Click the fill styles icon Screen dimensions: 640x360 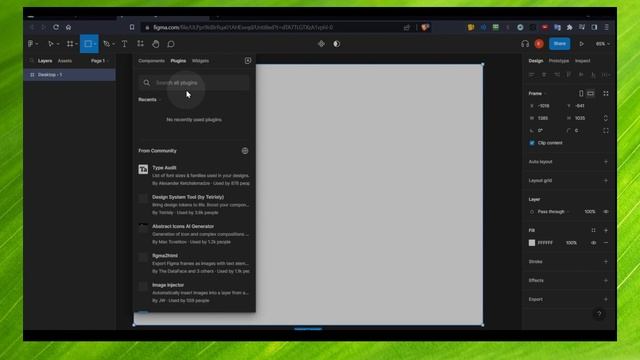coord(593,230)
